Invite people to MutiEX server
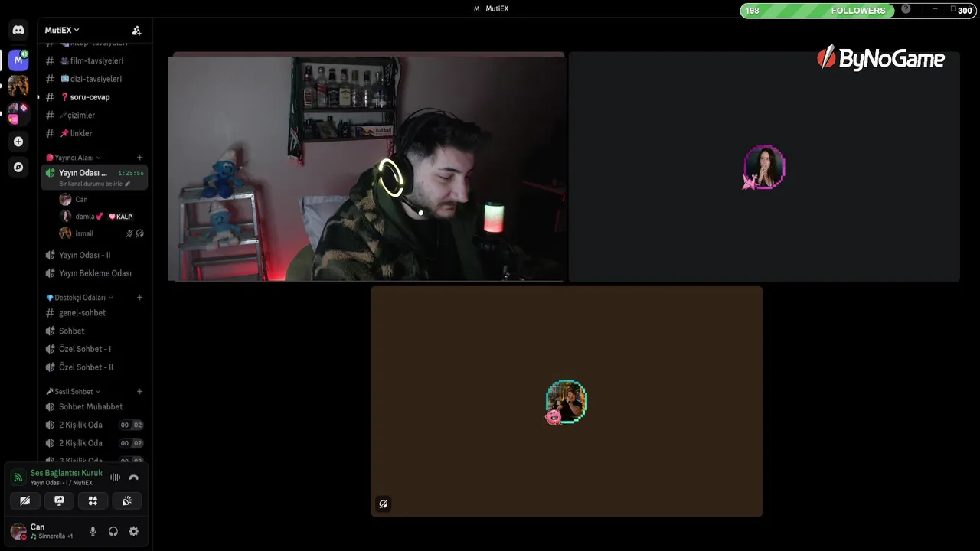The image size is (980, 551). click(x=136, y=31)
